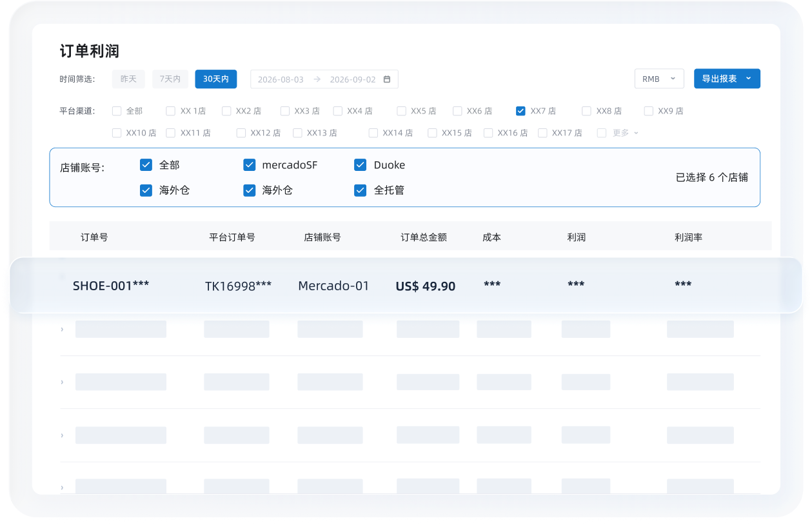Click the US$ 49.90 amount
Viewport: 812px width, 525px height.
(x=426, y=286)
